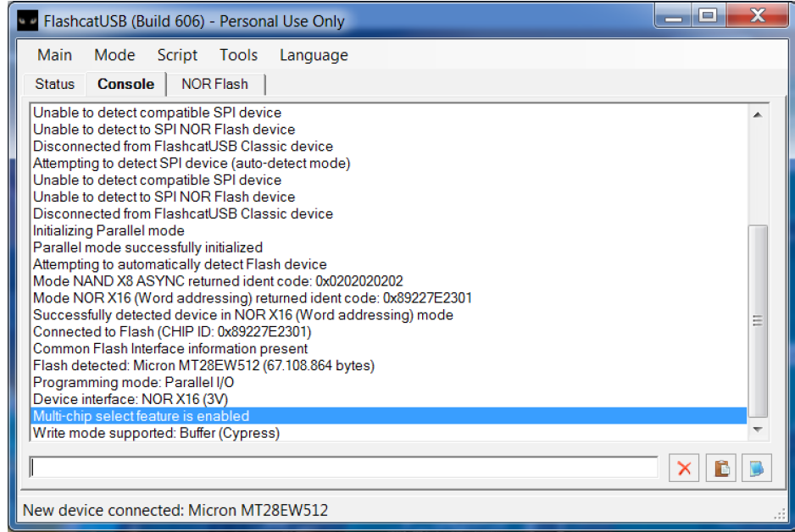Click the blue document icon beside the clipboard
The height and width of the screenshot is (532, 795).
[x=757, y=468]
